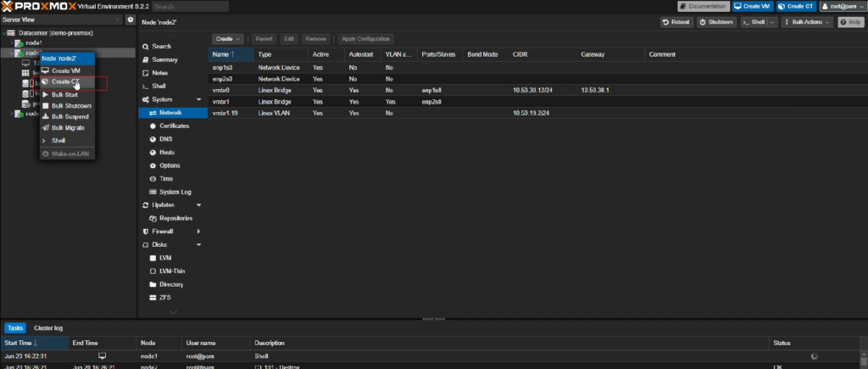This screenshot has width=868, height=369.
Task: Open the LVM disks page
Action: point(164,258)
